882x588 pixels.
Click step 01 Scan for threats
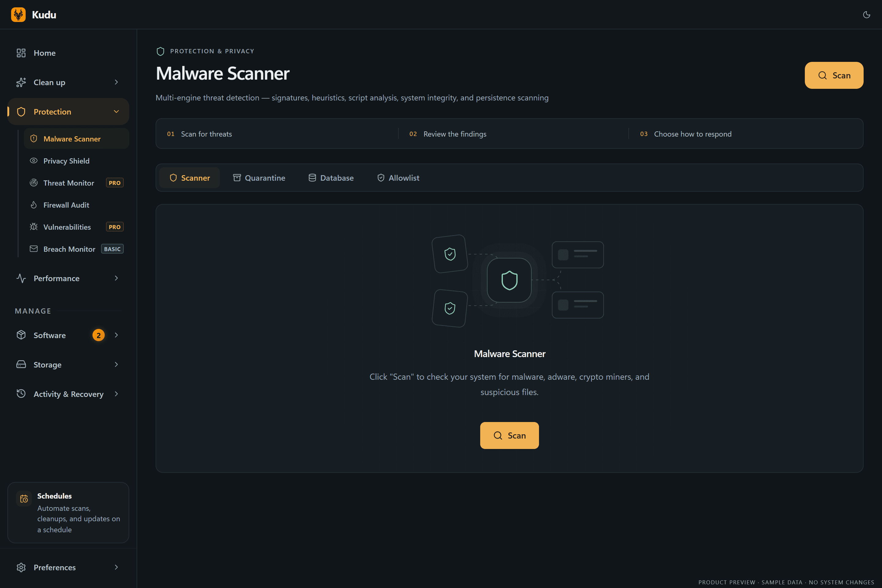(x=199, y=134)
